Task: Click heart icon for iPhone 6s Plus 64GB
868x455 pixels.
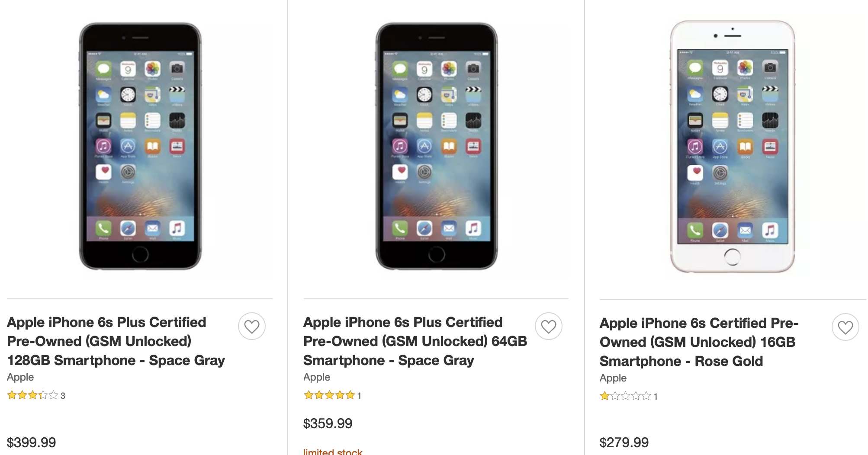Action: coord(548,326)
